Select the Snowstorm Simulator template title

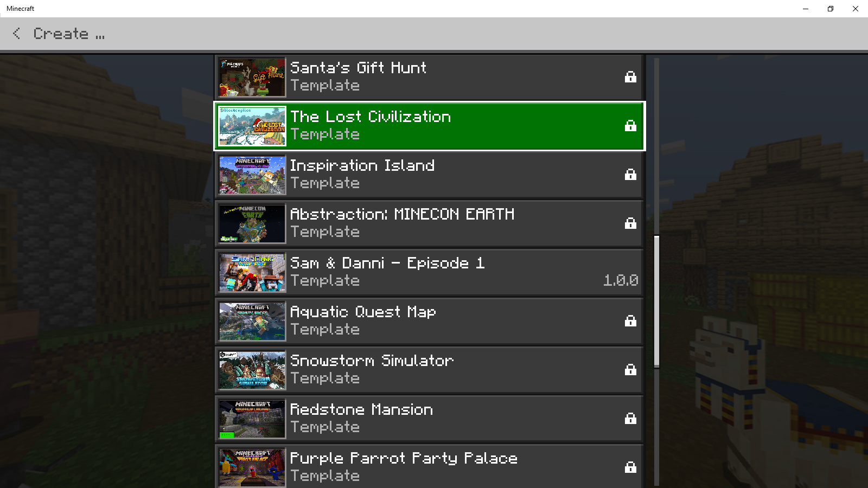372,361
